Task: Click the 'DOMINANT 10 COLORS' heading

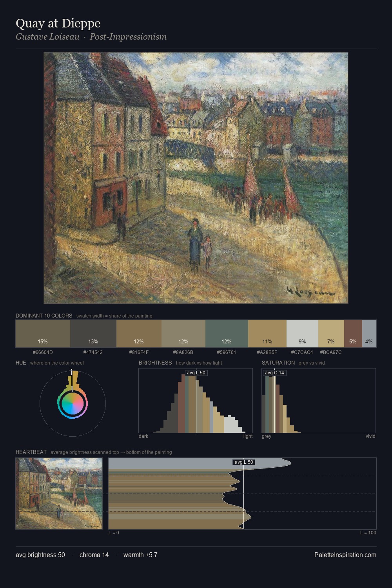Action: point(44,316)
